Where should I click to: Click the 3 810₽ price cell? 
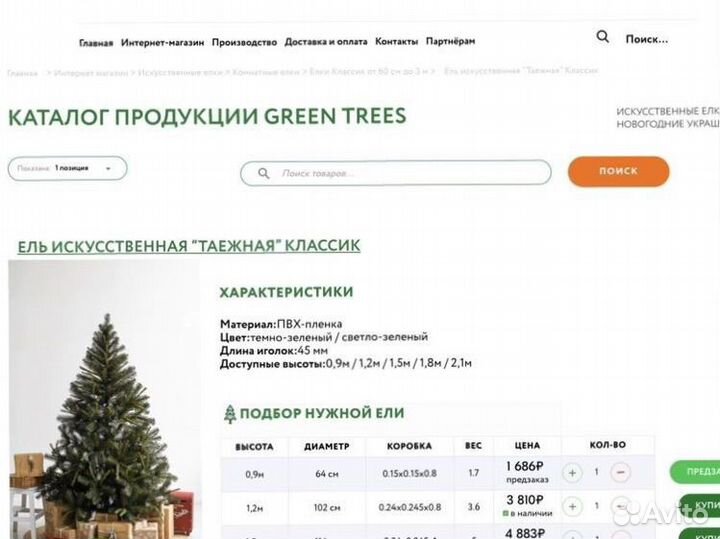[x=527, y=506]
